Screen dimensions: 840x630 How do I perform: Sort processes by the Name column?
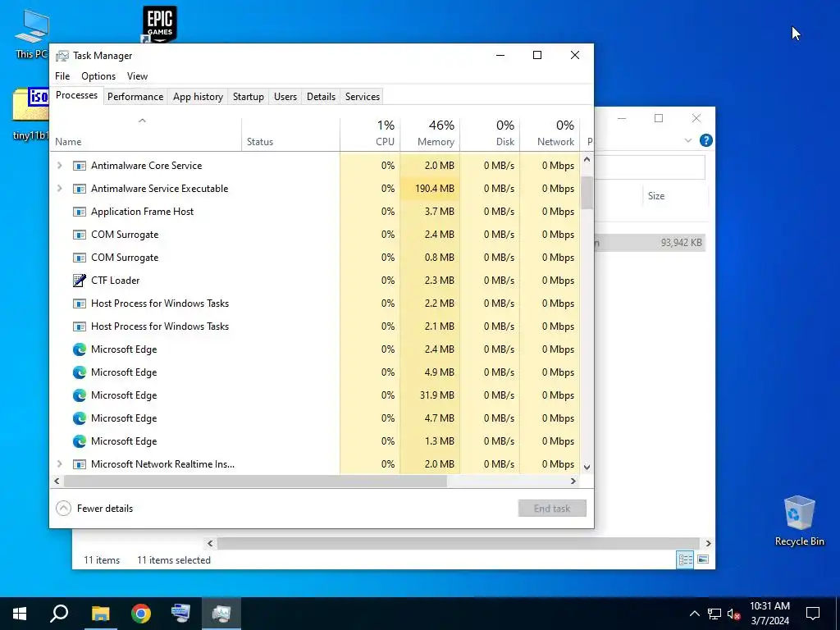pos(146,134)
